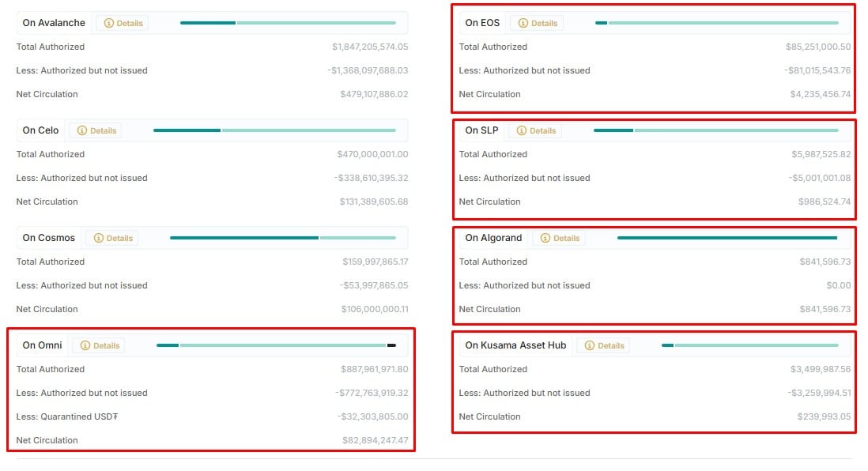Select the On Celo heading
868x471 pixels.
(40, 130)
